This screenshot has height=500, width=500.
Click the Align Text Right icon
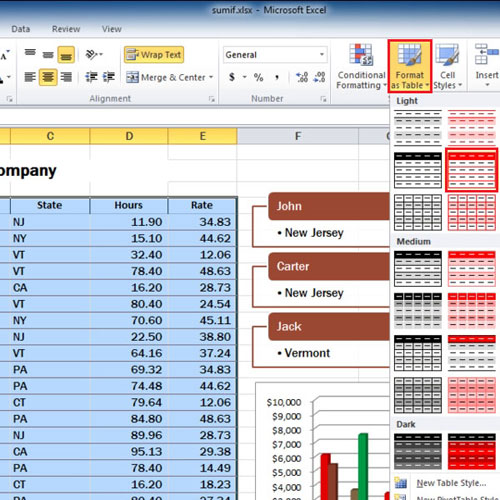coord(66,77)
